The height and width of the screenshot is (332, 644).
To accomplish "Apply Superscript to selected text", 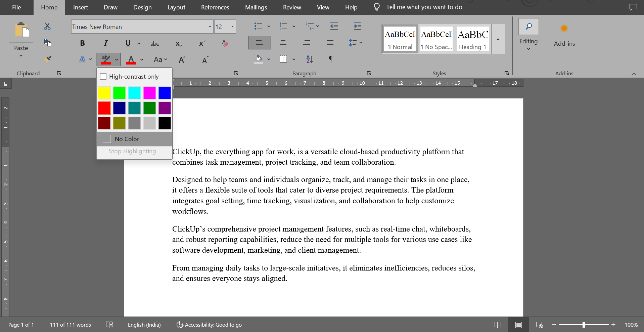I will pos(201,43).
